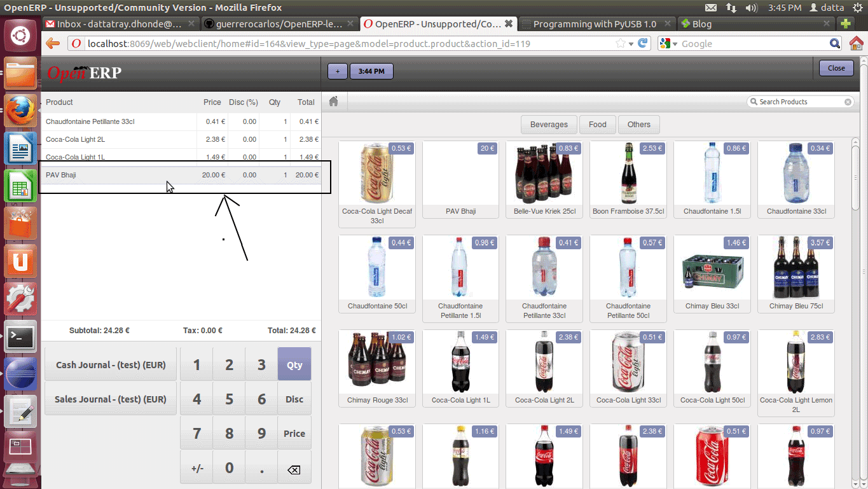
Task: Pay with Cash Journal (test) EUR
Action: [x=111, y=365]
